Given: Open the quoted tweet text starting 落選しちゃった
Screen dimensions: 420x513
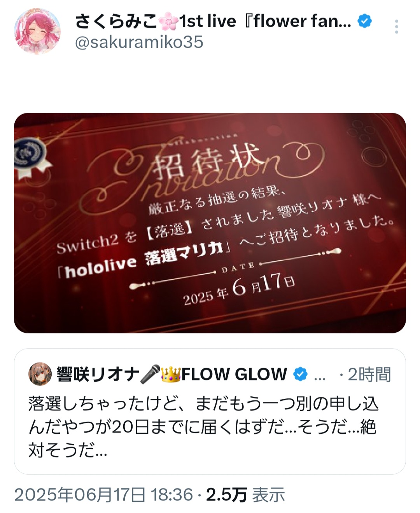Looking at the screenshot, I should (203, 427).
